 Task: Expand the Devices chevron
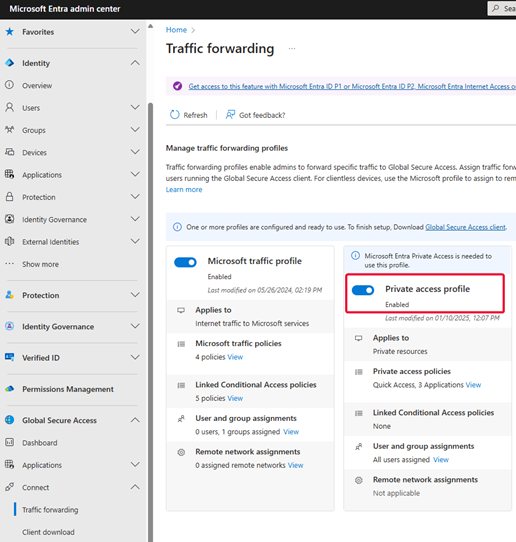135,152
